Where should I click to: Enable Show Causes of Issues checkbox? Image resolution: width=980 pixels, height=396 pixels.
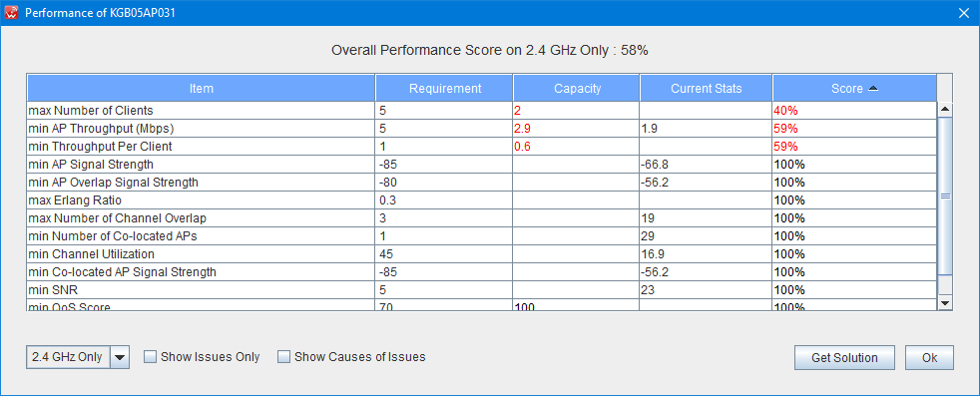283,357
